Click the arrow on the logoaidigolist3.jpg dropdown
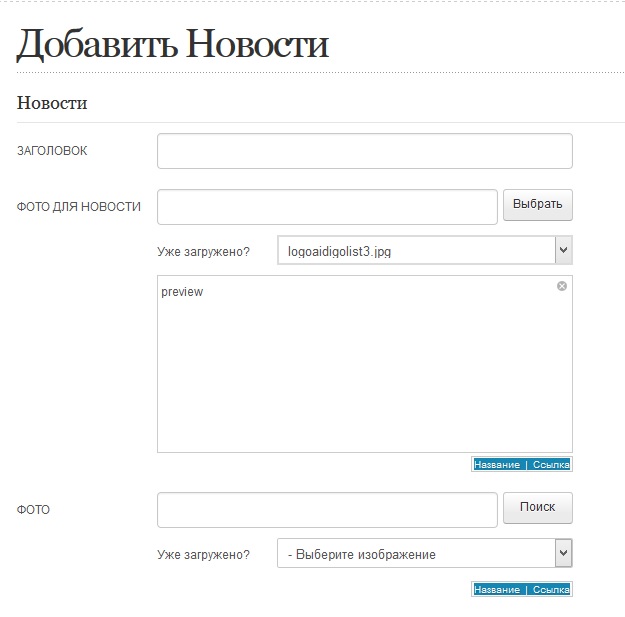The image size is (625, 617). [563, 250]
